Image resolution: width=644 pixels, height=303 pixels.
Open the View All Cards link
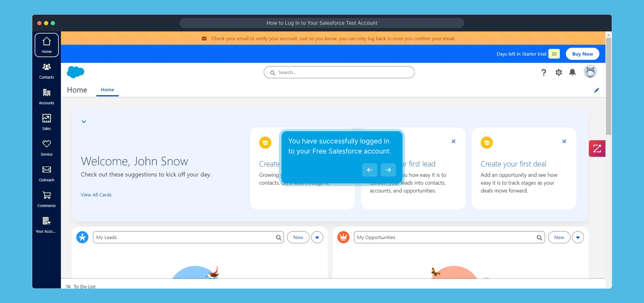coord(96,195)
